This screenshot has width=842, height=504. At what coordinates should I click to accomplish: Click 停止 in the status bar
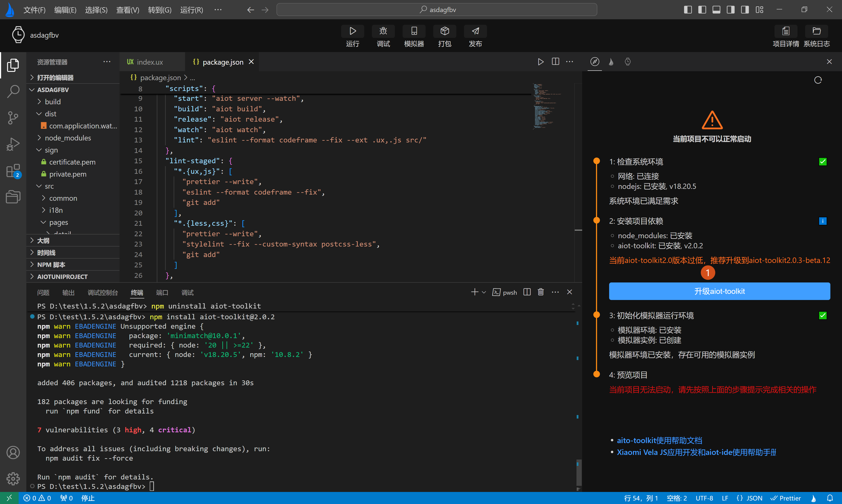88,498
